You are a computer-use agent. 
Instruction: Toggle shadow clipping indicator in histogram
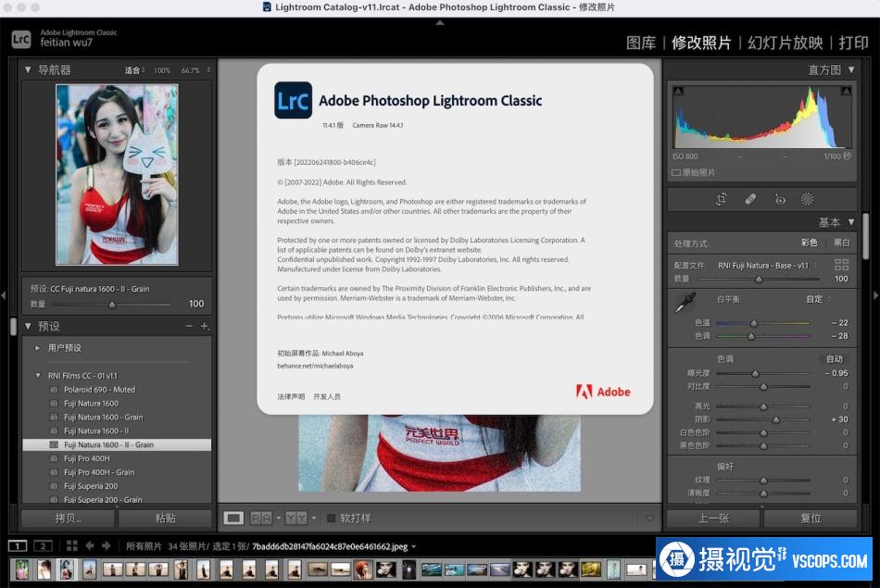click(x=678, y=91)
